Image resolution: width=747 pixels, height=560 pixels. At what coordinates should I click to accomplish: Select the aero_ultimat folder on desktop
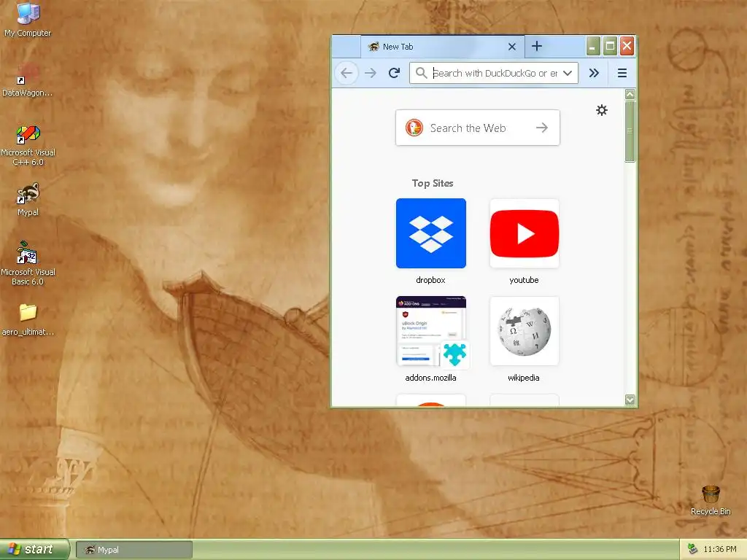28,319
